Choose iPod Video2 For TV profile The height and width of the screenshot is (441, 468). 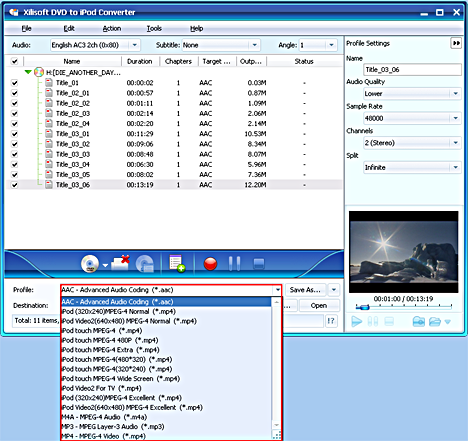[167, 388]
